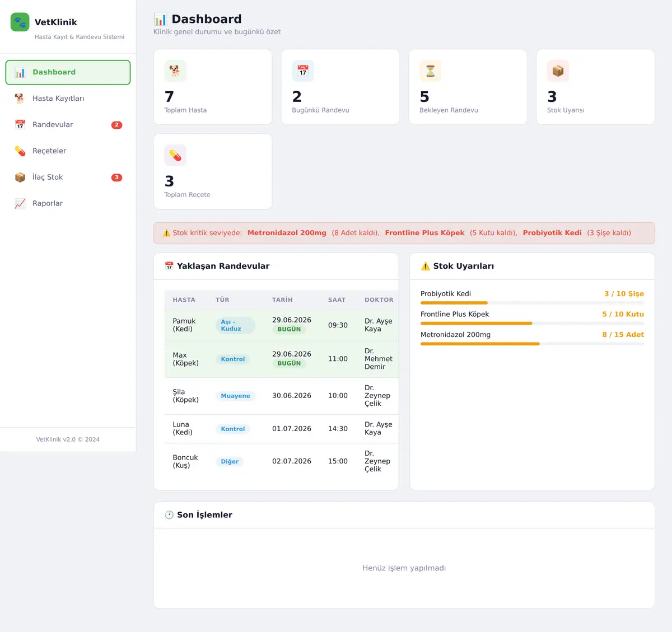Click the 14:30 time in Luna's row

coord(338,429)
